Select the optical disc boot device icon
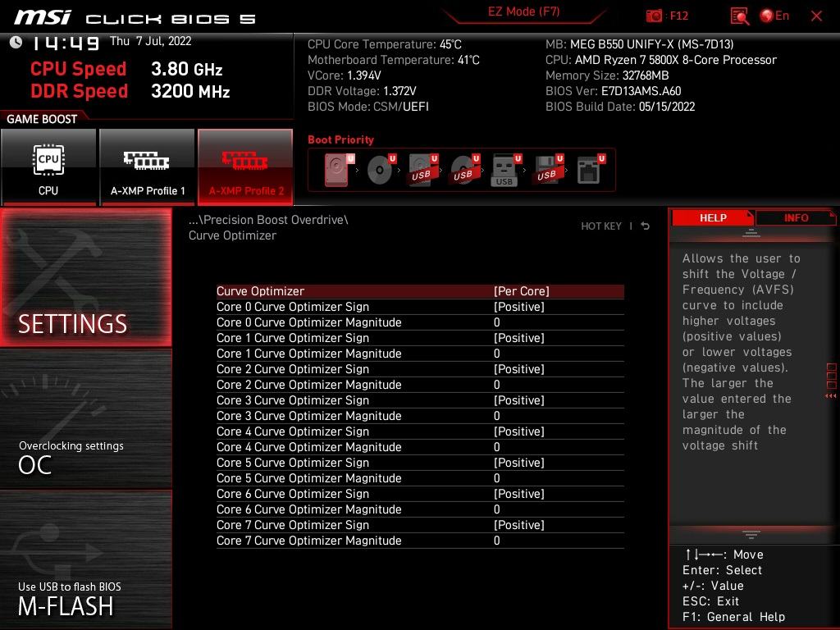Viewport: 840px width, 630px height. point(381,170)
